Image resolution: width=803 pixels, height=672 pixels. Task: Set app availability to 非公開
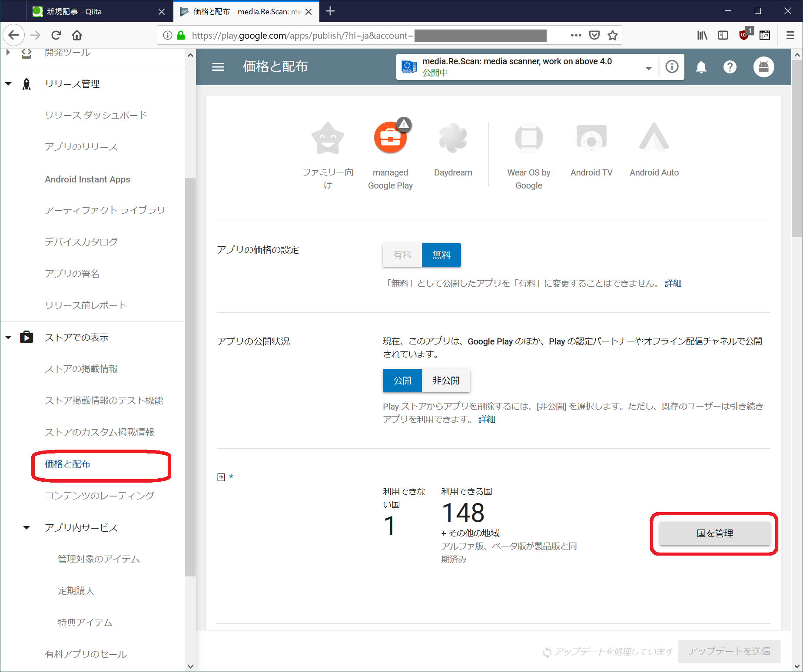coord(446,381)
